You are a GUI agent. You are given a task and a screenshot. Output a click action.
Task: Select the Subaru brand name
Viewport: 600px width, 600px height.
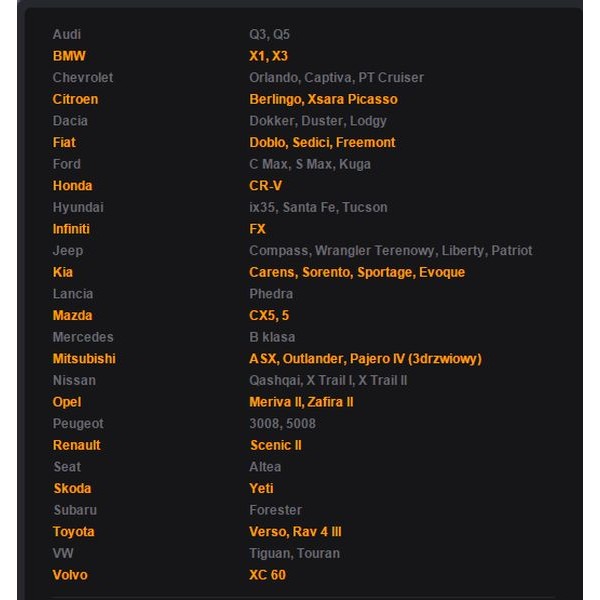75,510
